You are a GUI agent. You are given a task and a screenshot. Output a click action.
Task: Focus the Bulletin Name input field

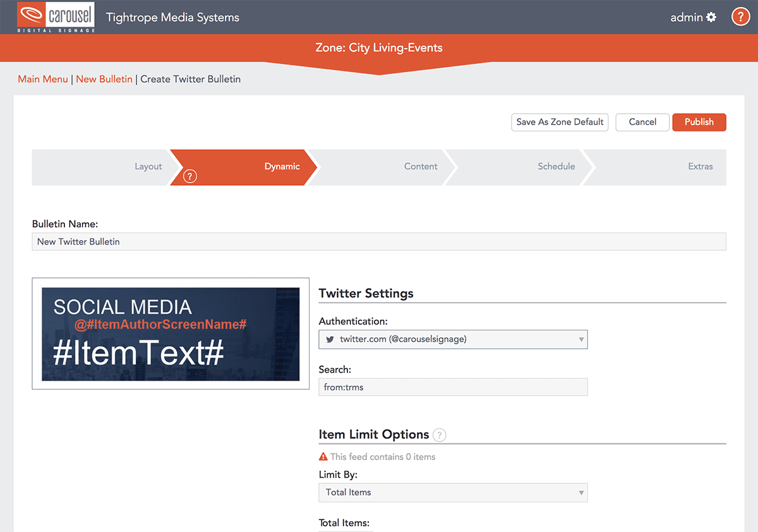point(379,241)
